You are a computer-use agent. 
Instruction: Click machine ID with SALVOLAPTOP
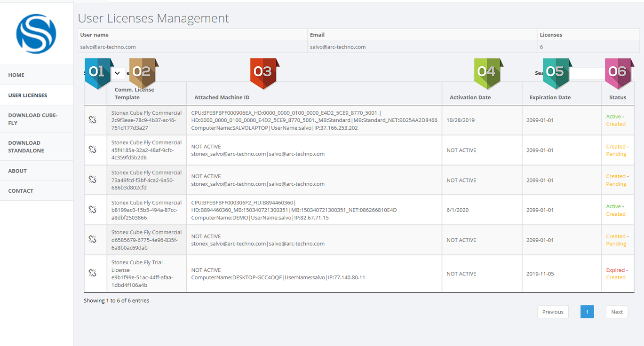tap(314, 120)
